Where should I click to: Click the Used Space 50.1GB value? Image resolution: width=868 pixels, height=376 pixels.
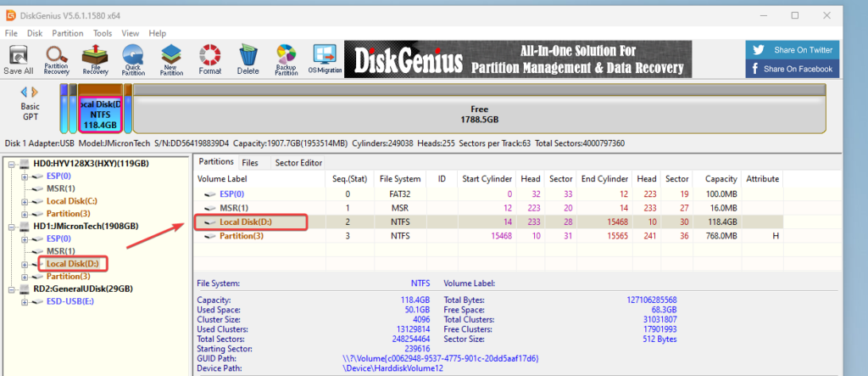pyautogui.click(x=416, y=310)
